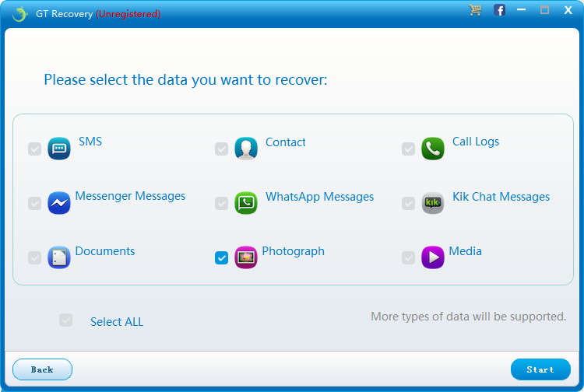584x392 pixels.
Task: Click the red Unregistered text in title
Action: [128, 14]
